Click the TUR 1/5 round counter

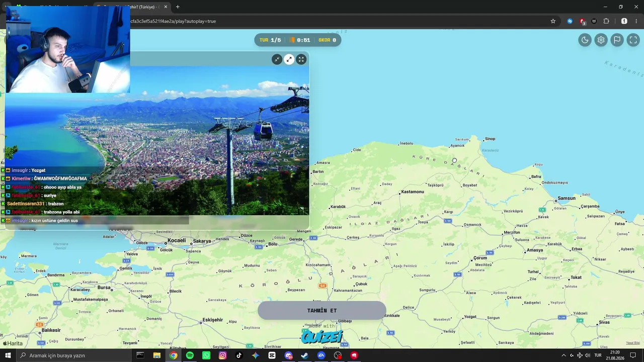coord(270,40)
